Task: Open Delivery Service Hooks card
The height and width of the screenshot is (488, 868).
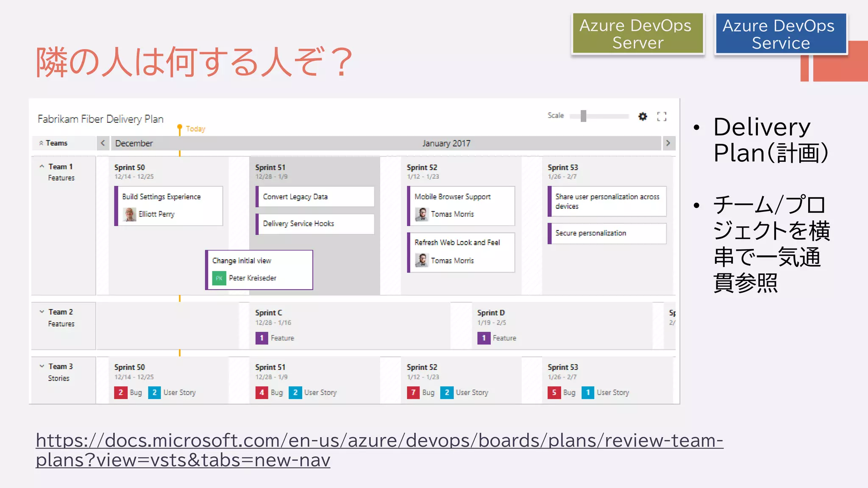Action: pos(315,224)
